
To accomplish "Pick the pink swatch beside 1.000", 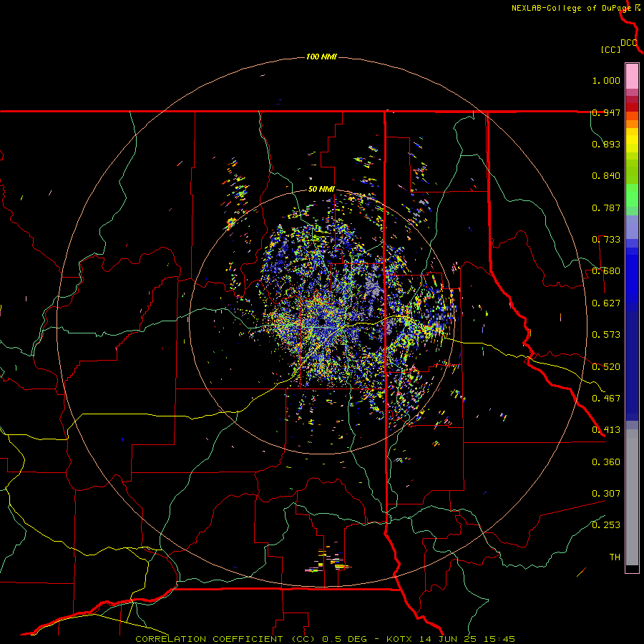I will (x=632, y=77).
